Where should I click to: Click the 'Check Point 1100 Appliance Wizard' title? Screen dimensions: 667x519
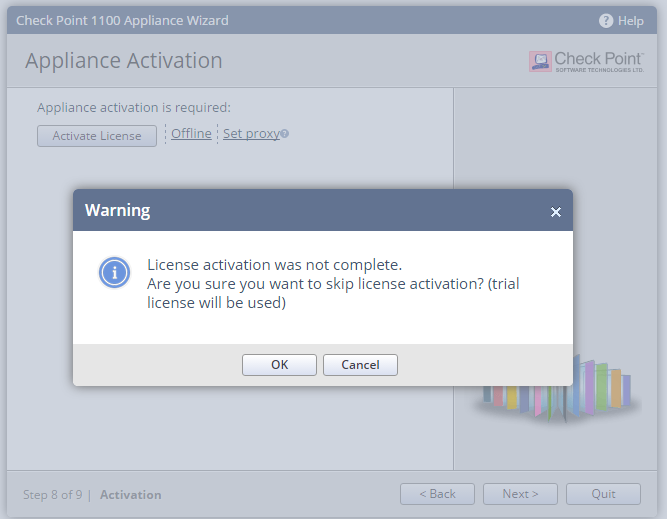click(x=123, y=20)
